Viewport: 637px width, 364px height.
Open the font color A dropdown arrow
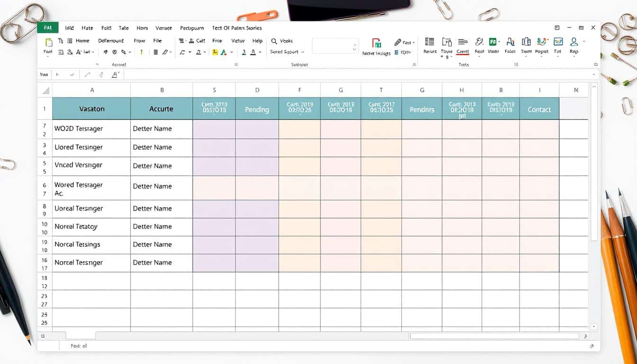(x=260, y=52)
